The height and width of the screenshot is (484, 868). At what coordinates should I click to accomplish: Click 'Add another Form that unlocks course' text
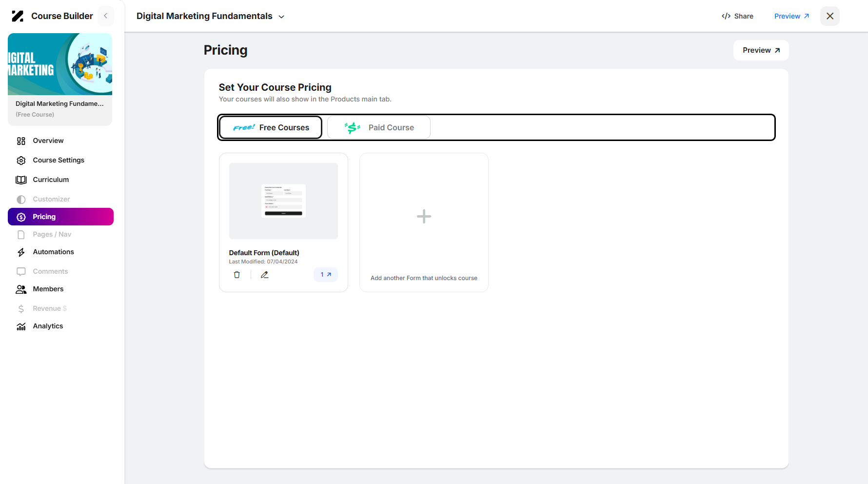tap(424, 278)
